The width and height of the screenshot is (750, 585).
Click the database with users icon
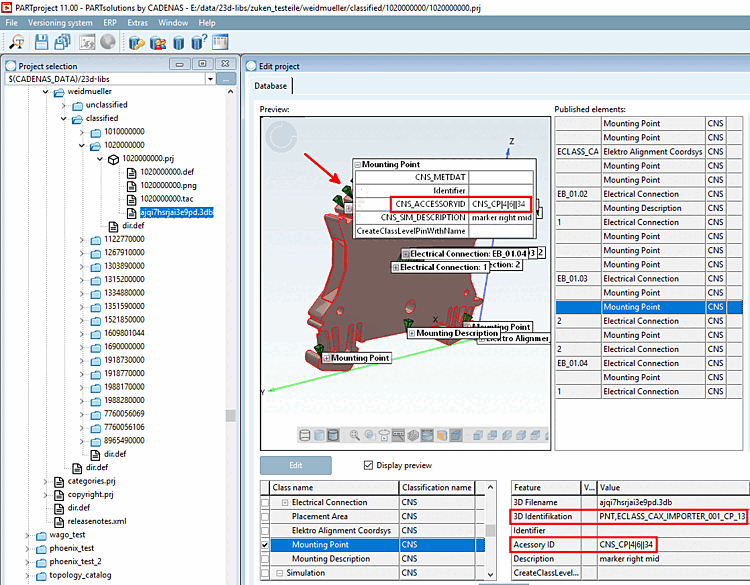click(158, 42)
